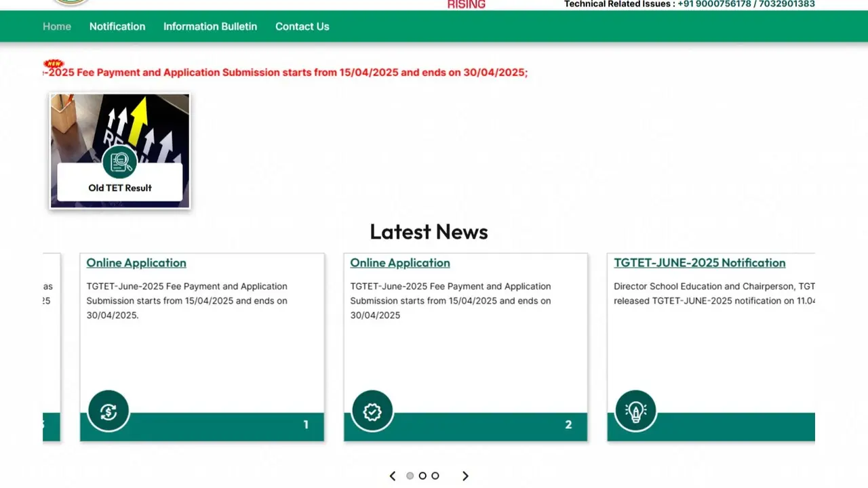Open the Notification menu item
The height and width of the screenshot is (488, 868).
(117, 26)
